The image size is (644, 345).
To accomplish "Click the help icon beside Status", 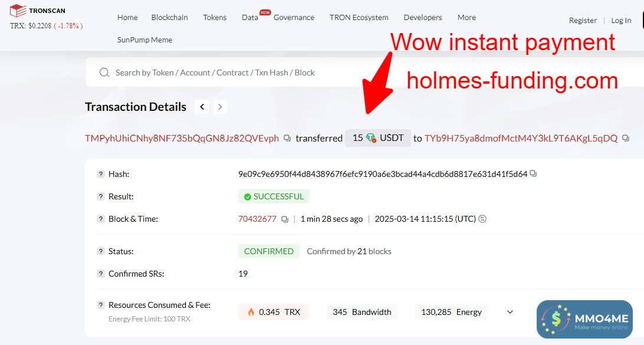I will [x=101, y=251].
